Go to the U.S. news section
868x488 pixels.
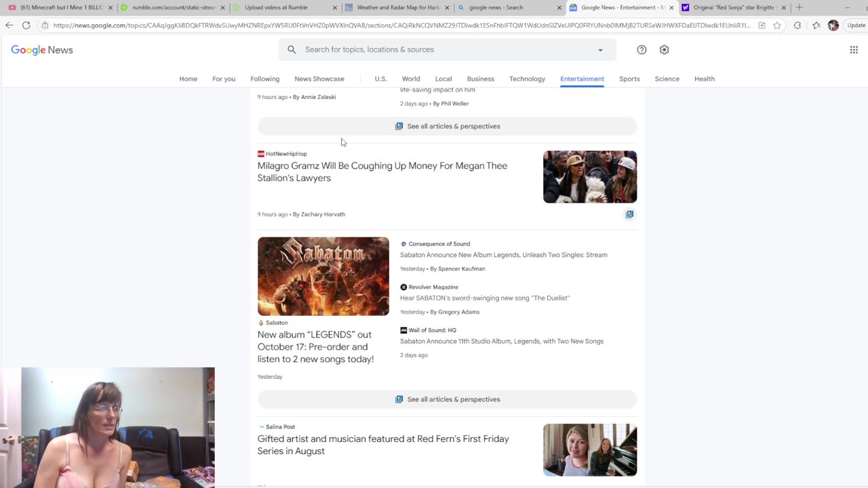tap(380, 79)
